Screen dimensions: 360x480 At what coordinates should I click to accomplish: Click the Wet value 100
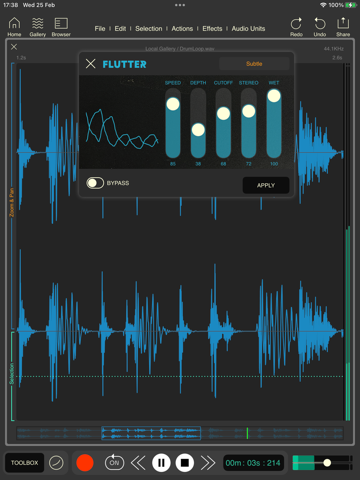coord(274,164)
